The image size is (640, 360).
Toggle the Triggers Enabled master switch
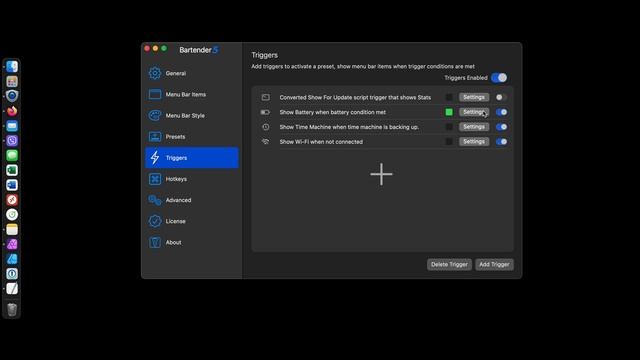coord(499,78)
